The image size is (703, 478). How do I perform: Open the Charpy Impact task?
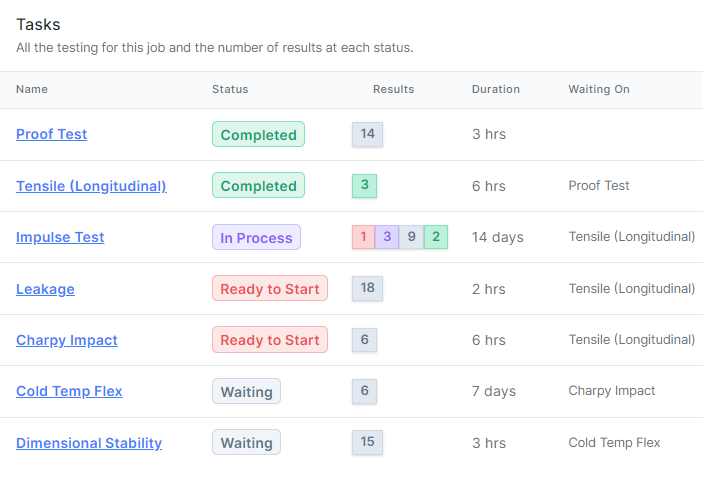coord(67,340)
